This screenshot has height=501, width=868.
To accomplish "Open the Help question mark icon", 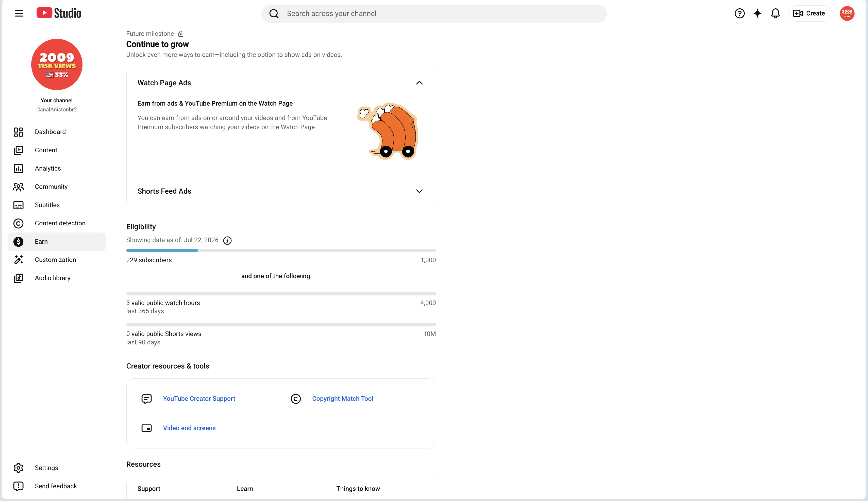I will [739, 13].
